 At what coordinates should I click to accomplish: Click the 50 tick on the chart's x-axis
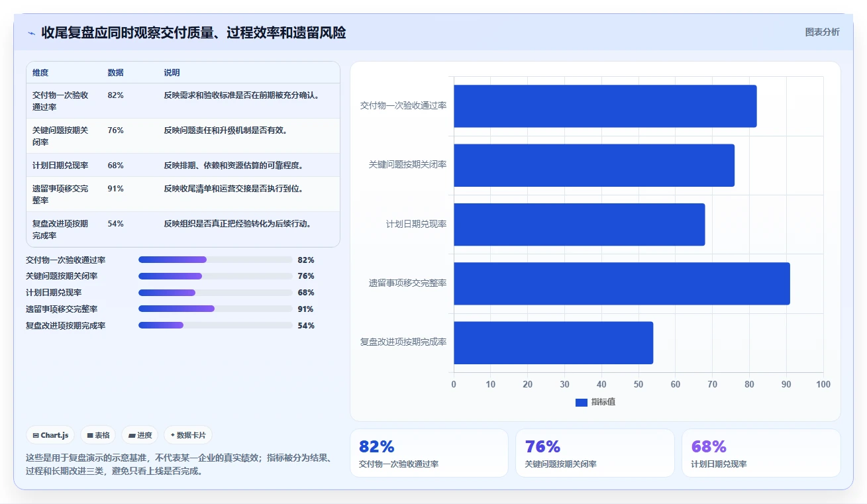[x=638, y=385]
